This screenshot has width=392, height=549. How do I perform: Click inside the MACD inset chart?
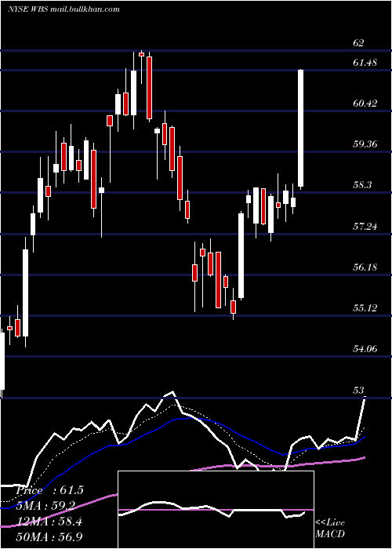(216, 510)
